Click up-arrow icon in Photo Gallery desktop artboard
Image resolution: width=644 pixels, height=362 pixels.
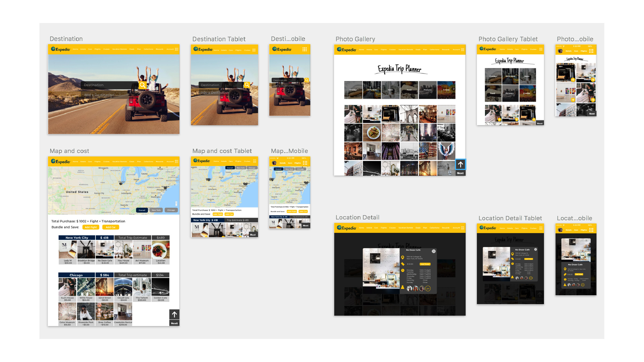(x=460, y=164)
